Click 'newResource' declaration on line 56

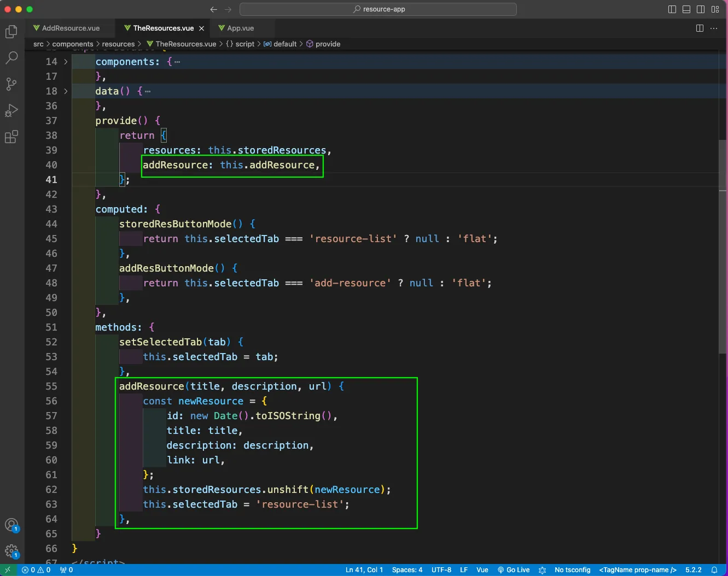[x=211, y=401]
